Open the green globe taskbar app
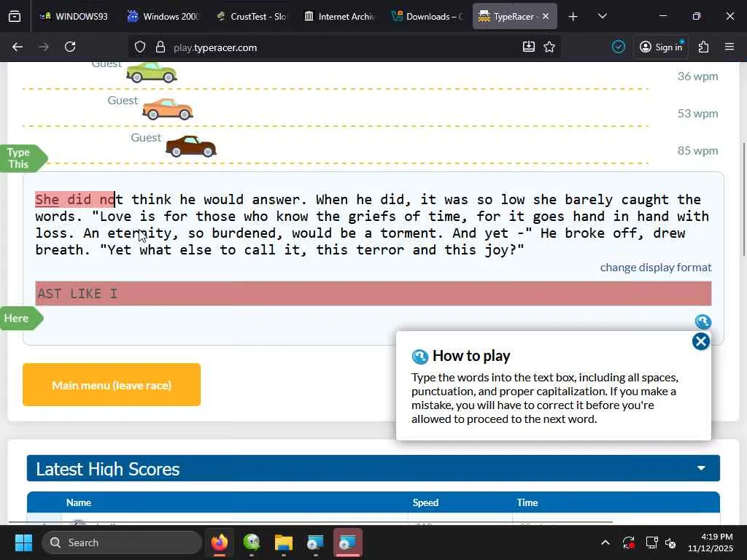The width and height of the screenshot is (747, 560). 252,542
